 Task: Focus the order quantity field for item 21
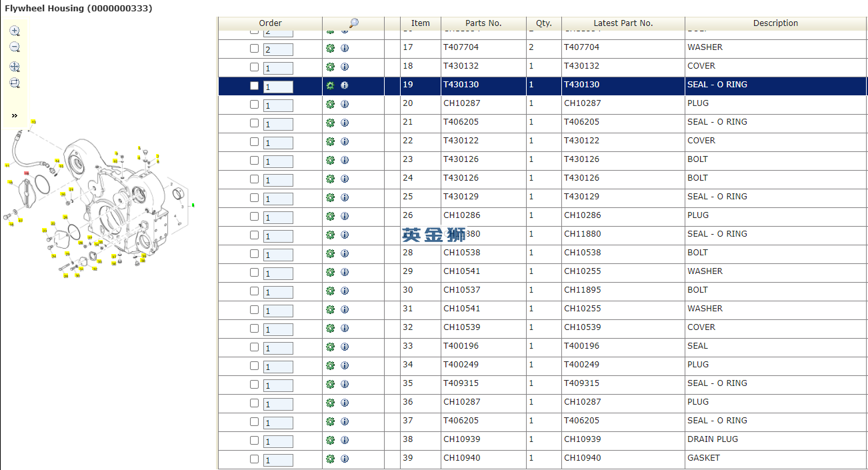[278, 124]
